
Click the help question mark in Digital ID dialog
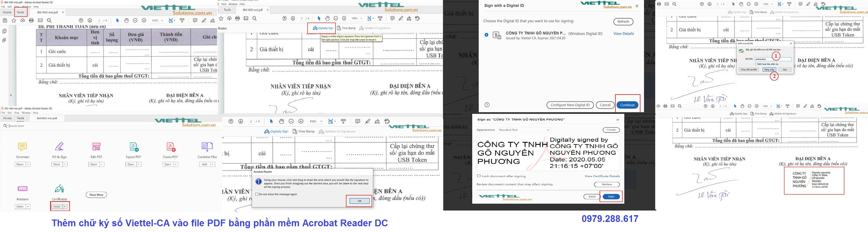coord(487,105)
